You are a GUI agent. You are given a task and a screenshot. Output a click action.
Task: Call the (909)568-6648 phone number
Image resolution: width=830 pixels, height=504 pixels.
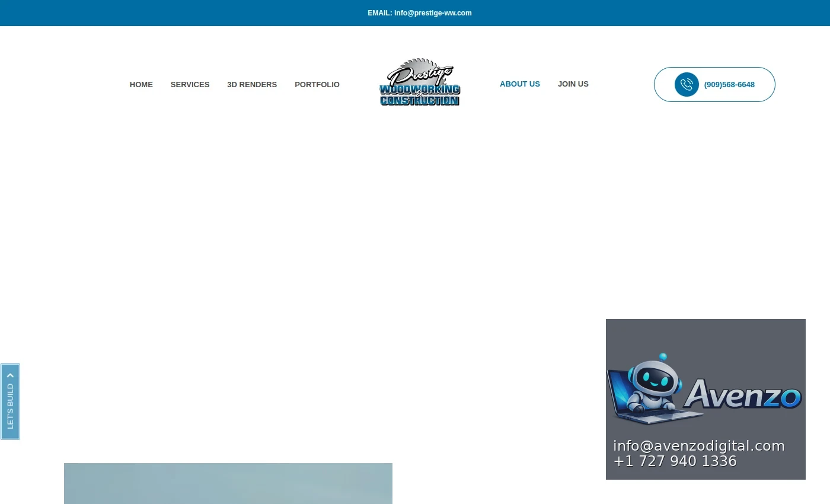tap(729, 84)
